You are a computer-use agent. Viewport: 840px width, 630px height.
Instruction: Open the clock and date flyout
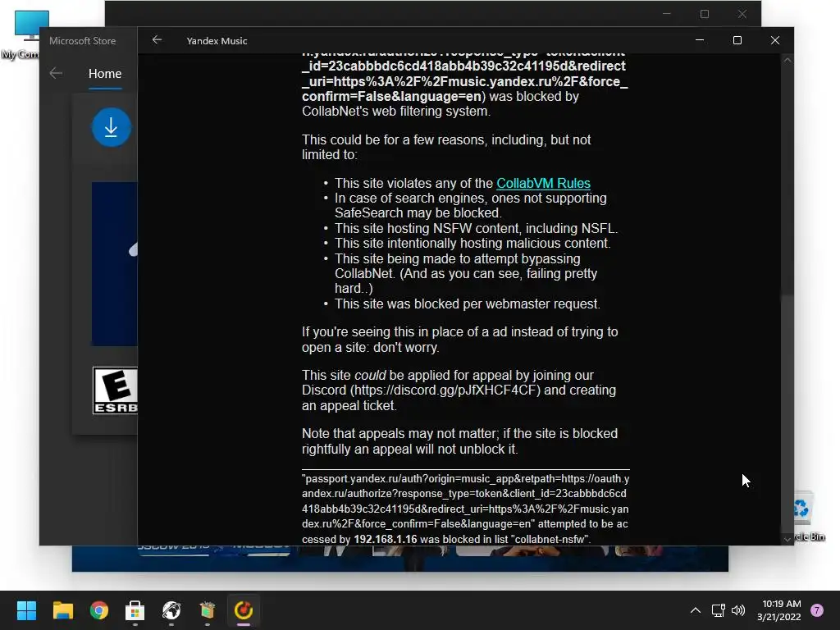779,610
